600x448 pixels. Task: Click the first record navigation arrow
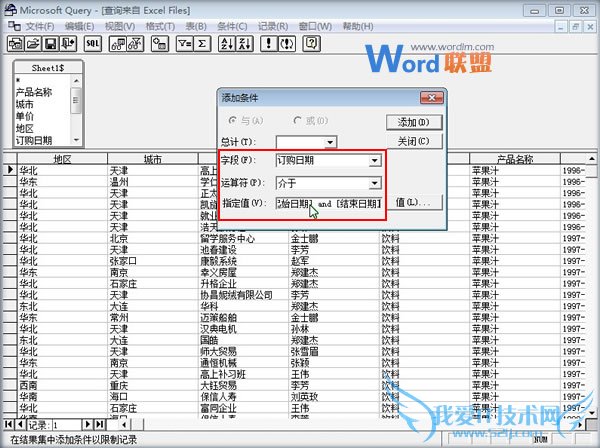point(8,424)
